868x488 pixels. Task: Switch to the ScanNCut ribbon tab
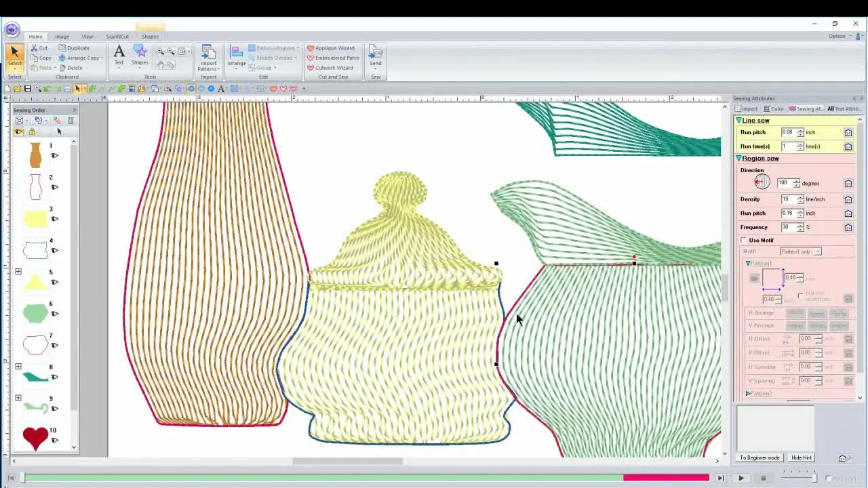click(x=117, y=37)
